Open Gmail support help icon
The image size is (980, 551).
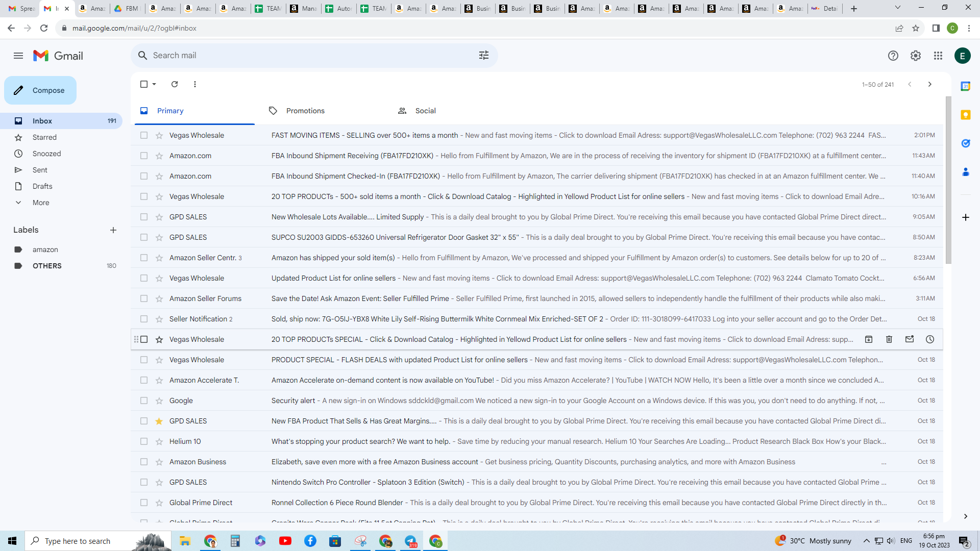pos(893,56)
